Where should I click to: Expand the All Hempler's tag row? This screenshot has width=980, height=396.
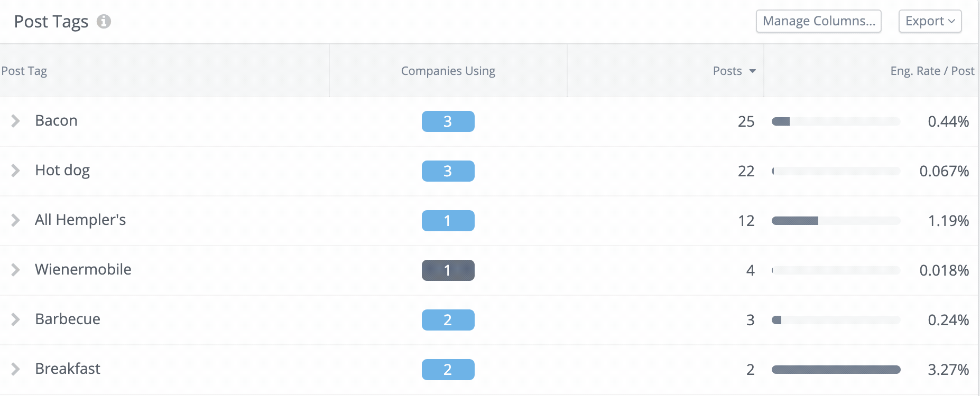click(x=16, y=220)
